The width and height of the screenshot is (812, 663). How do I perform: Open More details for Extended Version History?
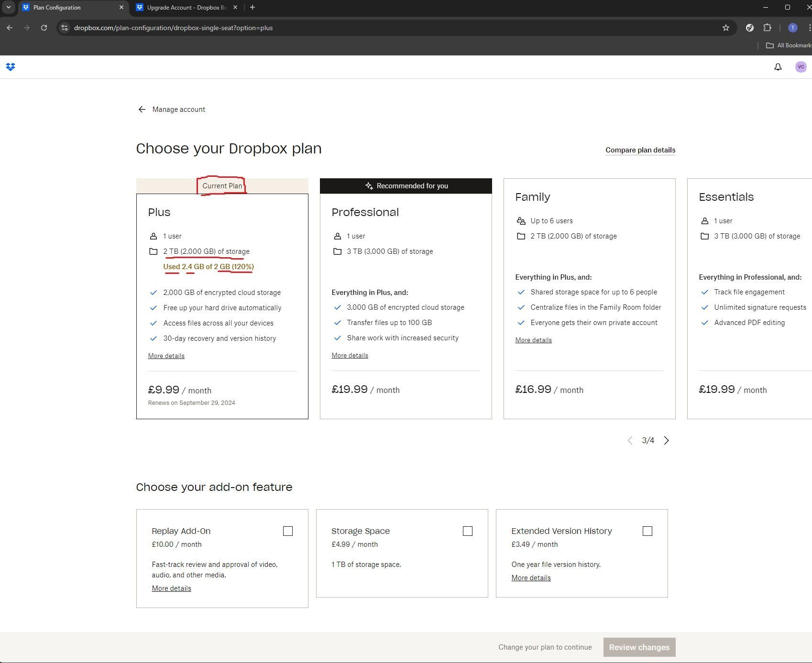(531, 578)
